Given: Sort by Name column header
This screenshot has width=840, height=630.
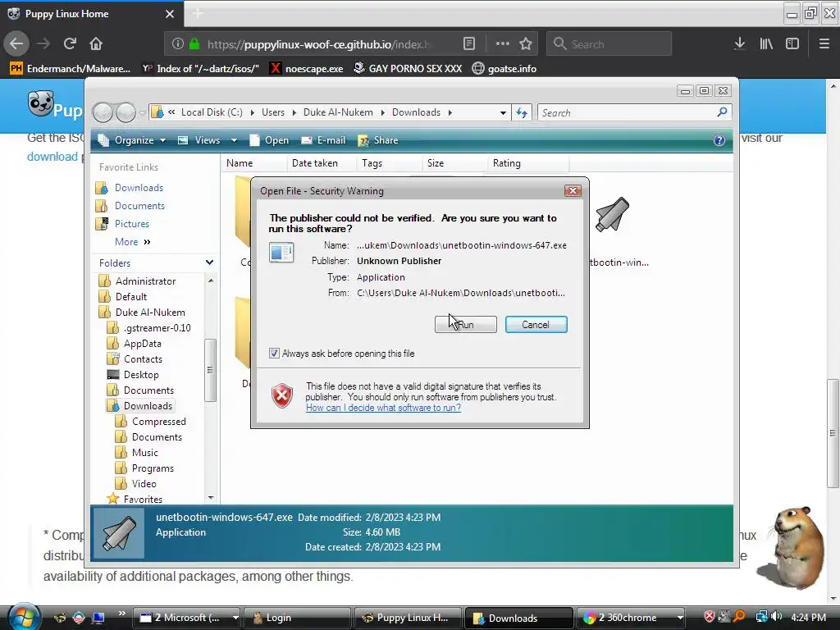Looking at the screenshot, I should pyautogui.click(x=253, y=163).
